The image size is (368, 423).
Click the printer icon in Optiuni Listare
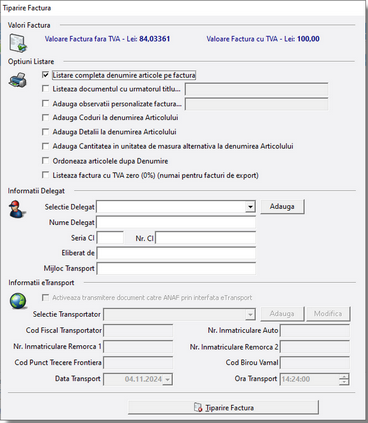[18, 80]
